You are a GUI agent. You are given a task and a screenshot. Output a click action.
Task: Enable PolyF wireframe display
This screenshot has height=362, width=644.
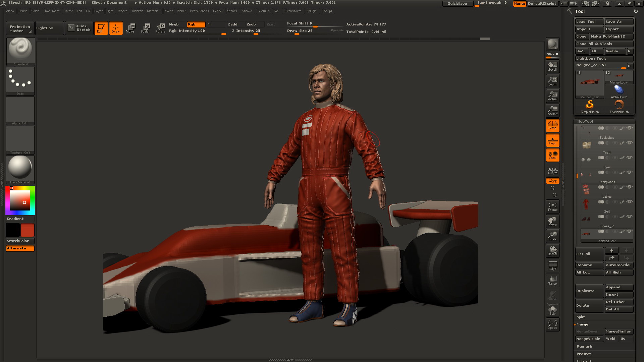552,265
